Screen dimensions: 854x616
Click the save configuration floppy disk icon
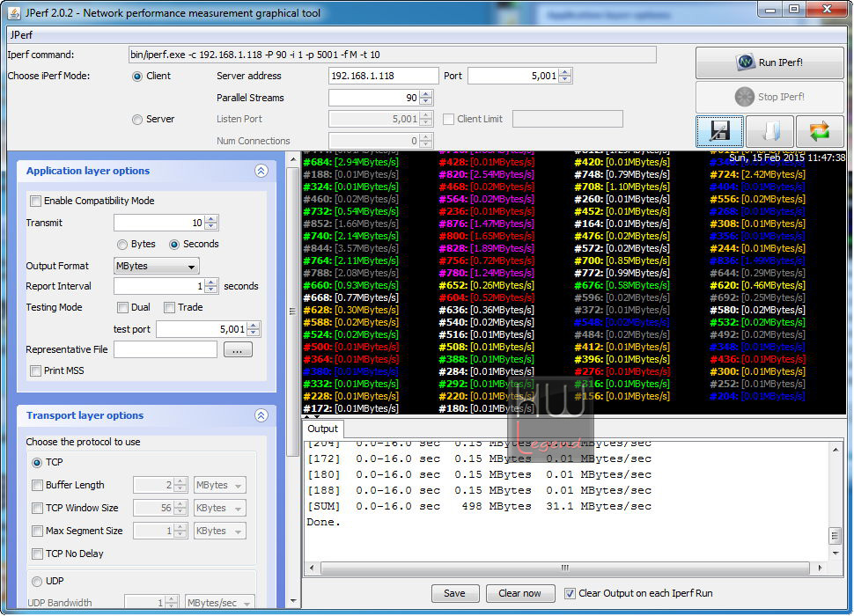(x=719, y=131)
